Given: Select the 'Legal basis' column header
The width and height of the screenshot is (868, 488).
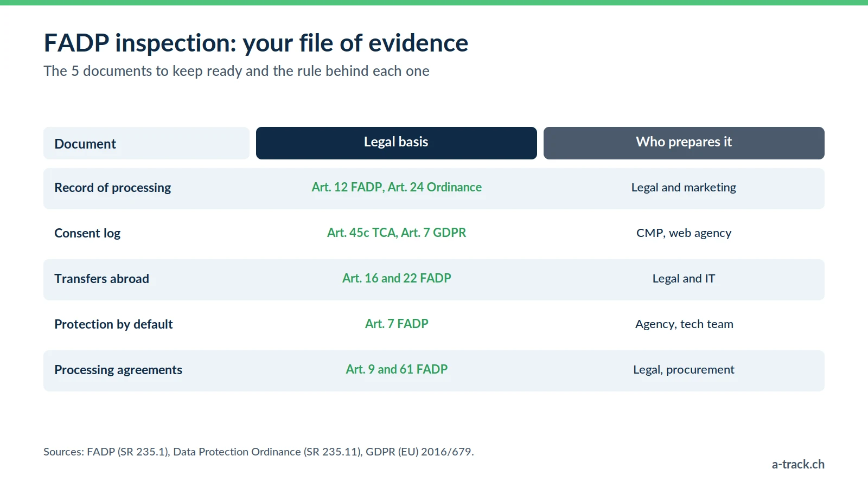Looking at the screenshot, I should pos(397,143).
